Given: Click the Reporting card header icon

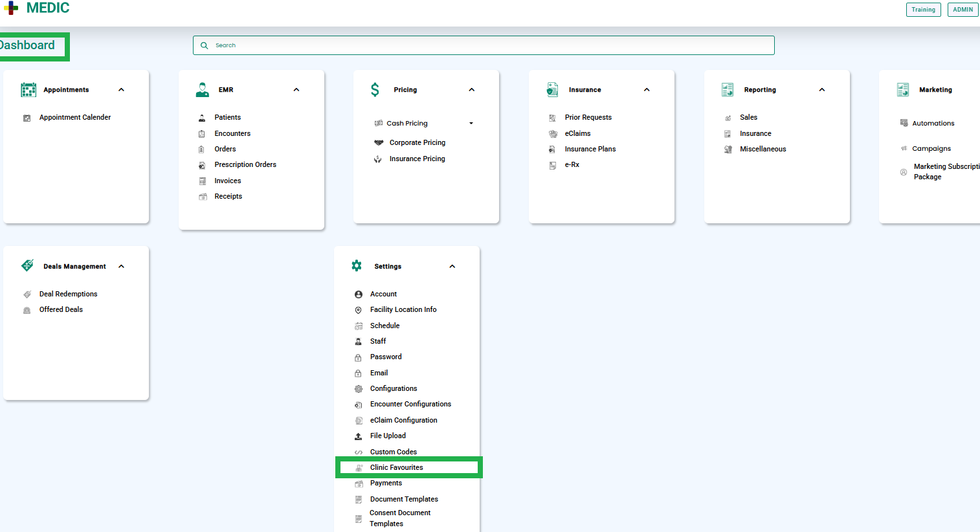Looking at the screenshot, I should click(x=728, y=90).
